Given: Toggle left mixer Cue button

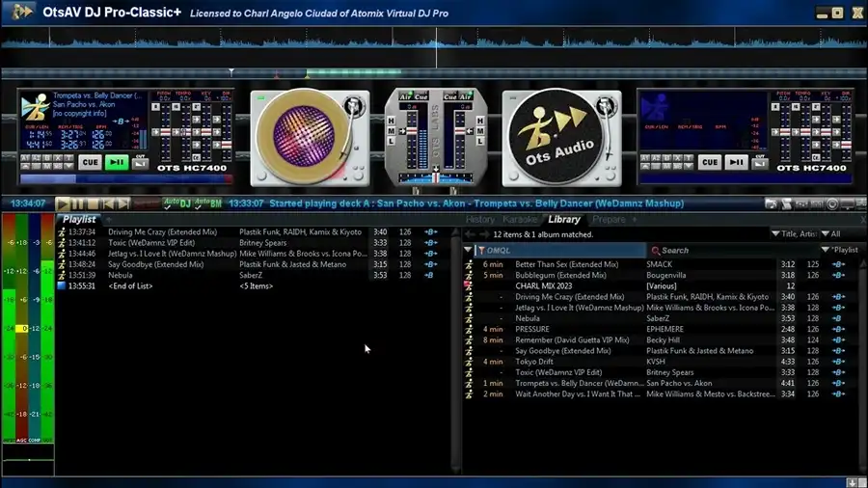Looking at the screenshot, I should [421, 96].
